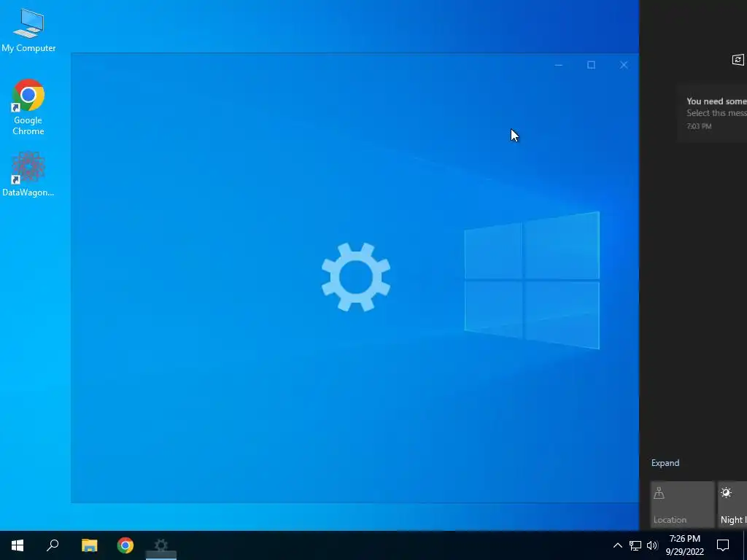Image resolution: width=747 pixels, height=560 pixels.
Task: Click icon at top of Action Center
Action: (x=738, y=60)
